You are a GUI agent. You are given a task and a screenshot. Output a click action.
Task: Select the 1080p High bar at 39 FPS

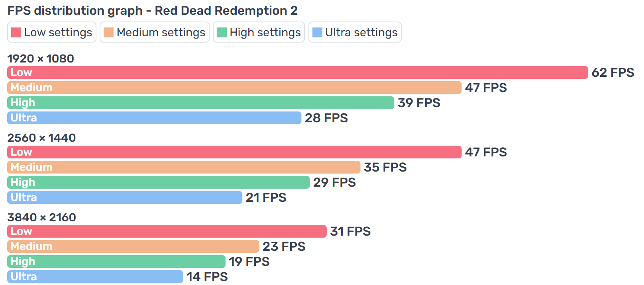tap(200, 103)
